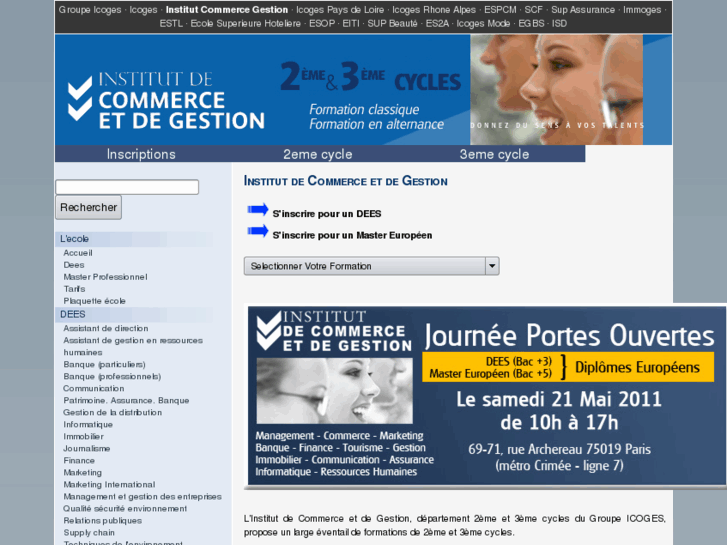The width and height of the screenshot is (727, 545).
Task: Open EGBS link in top bar
Action: (531, 24)
